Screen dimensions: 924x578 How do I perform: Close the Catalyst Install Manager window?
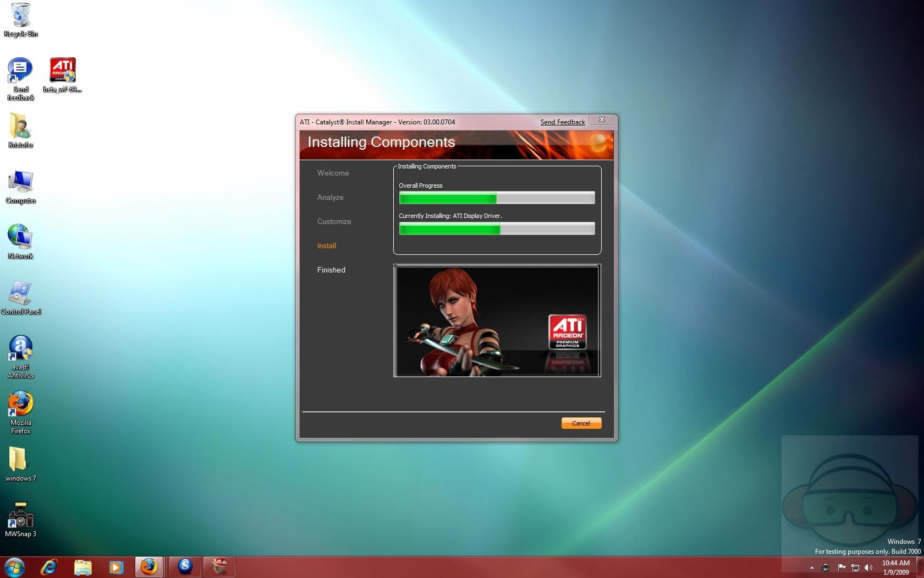point(602,119)
